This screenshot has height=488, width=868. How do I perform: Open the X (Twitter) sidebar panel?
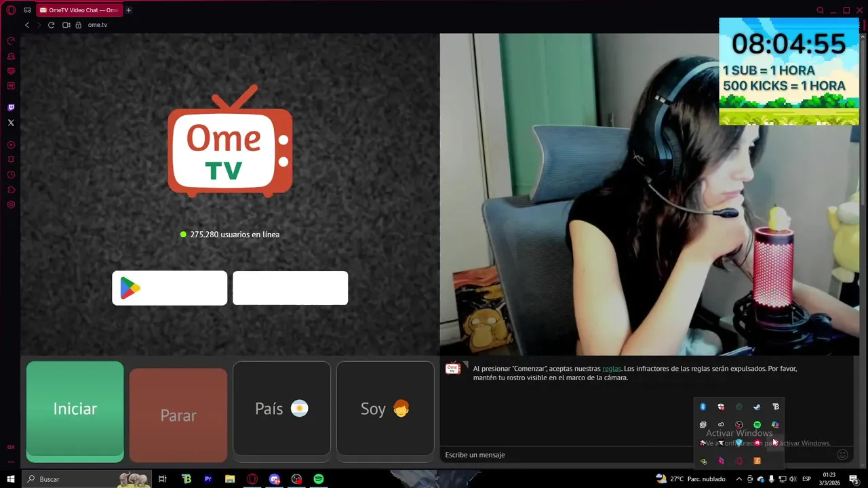[11, 123]
